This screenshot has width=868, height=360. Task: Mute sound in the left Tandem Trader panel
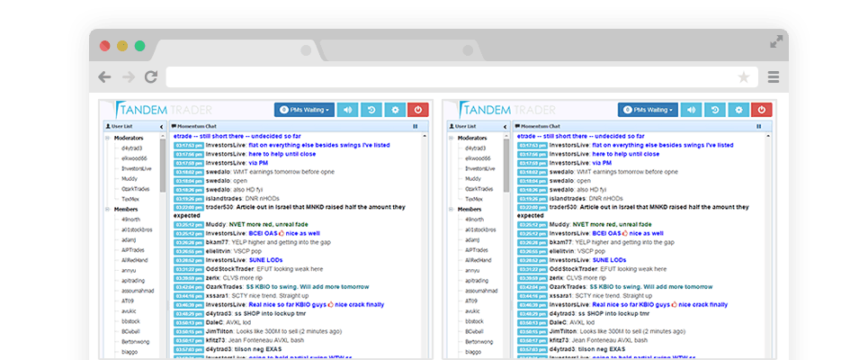[x=347, y=110]
